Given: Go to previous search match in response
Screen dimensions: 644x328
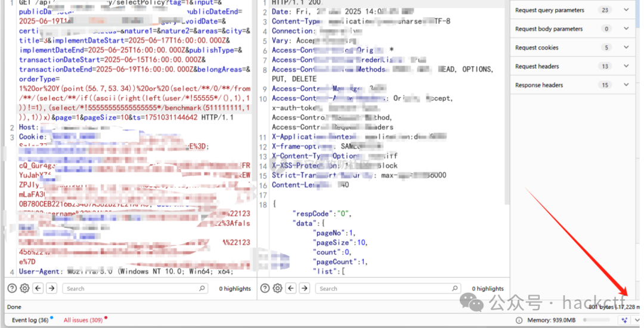Looking at the screenshot, I should 291,289.
